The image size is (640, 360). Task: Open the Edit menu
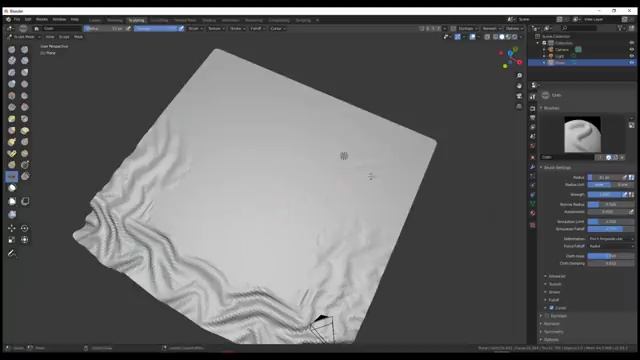coord(28,19)
